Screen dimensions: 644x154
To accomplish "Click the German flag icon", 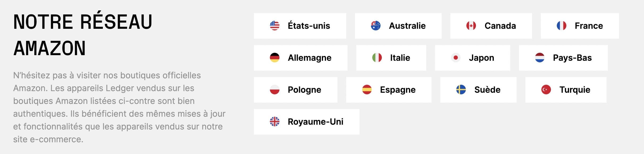I will 274,58.
